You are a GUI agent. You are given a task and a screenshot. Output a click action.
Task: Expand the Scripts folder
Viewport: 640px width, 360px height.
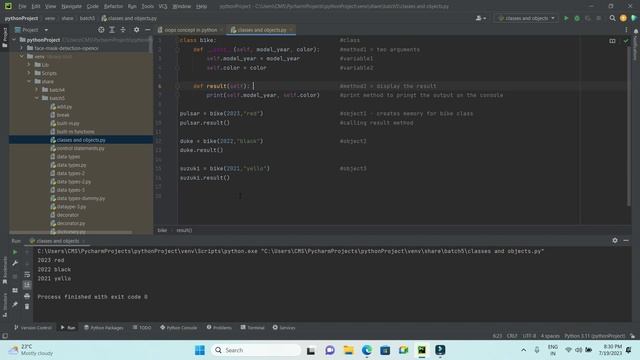coord(29,73)
